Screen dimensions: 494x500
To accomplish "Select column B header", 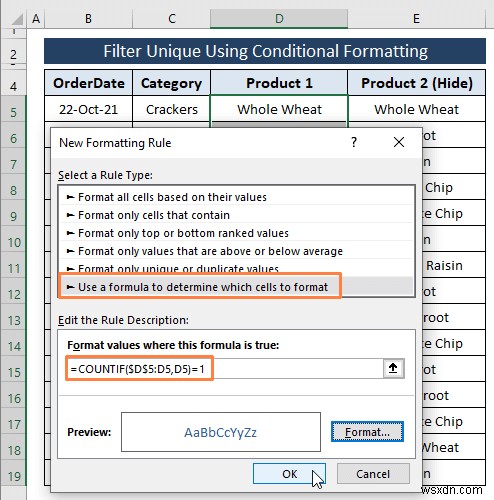I will pyautogui.click(x=88, y=19).
